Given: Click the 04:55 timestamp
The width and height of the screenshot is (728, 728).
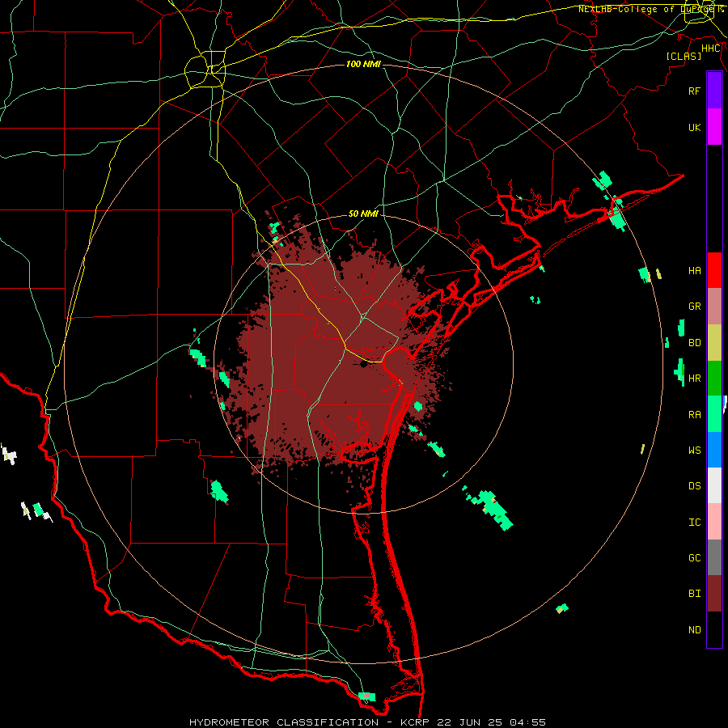Looking at the screenshot, I should pyautogui.click(x=527, y=722).
